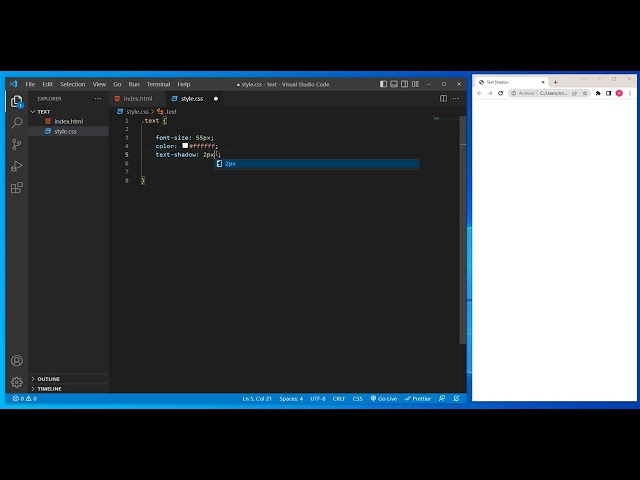Change UTF-8 file encoding
The height and width of the screenshot is (480, 640).
point(318,398)
